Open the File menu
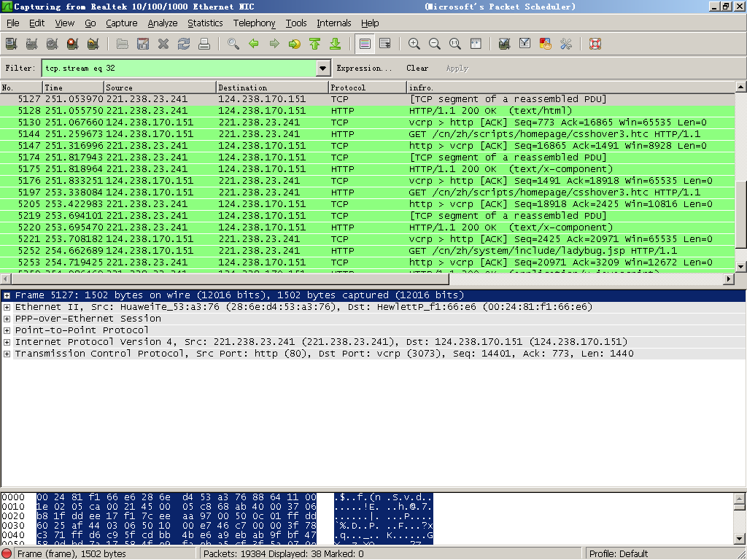The height and width of the screenshot is (560, 747). 13,23
